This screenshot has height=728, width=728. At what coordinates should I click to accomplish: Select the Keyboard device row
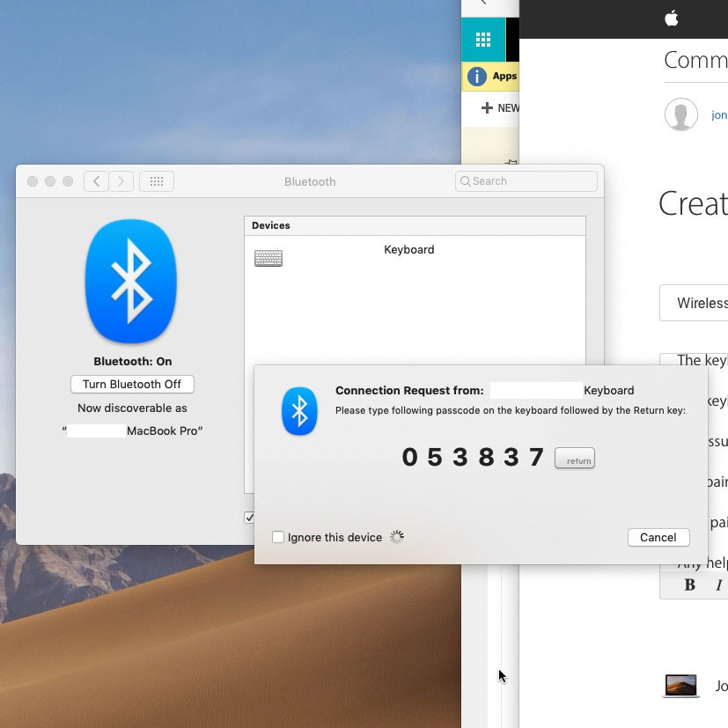point(415,257)
